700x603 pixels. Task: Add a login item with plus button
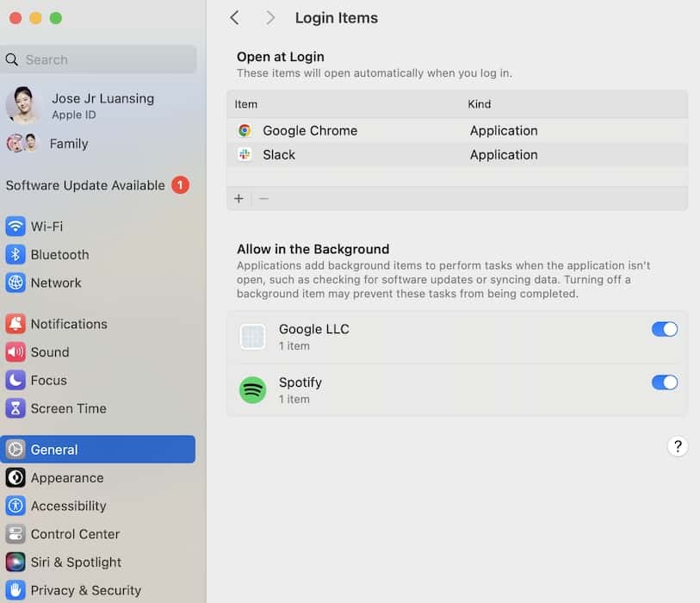(238, 199)
